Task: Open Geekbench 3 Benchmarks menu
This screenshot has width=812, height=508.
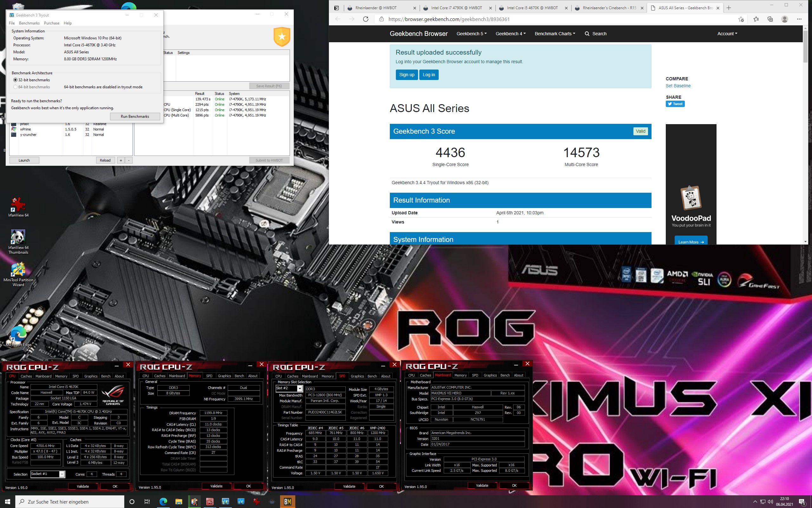Action: [x=29, y=23]
